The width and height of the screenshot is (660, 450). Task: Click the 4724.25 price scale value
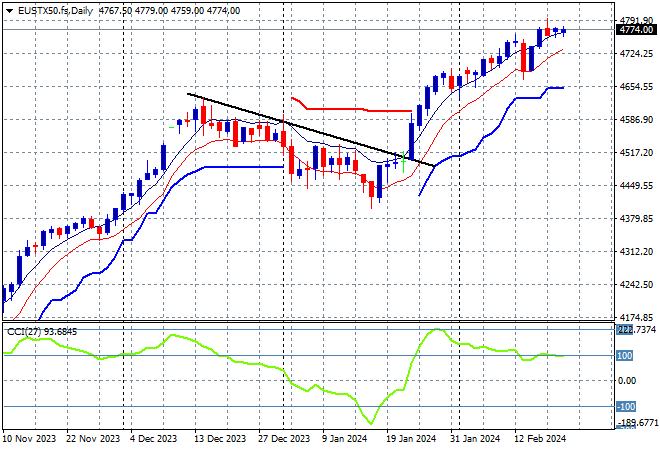click(636, 53)
